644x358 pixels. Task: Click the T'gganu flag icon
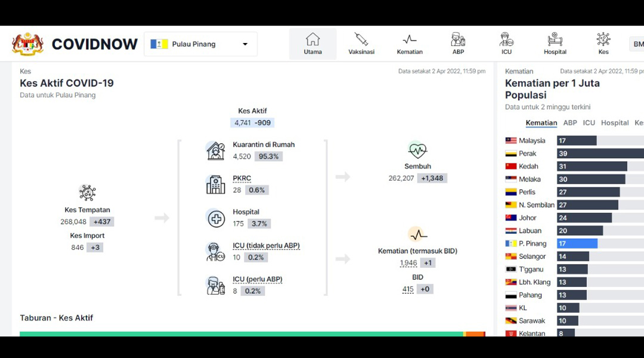pyautogui.click(x=511, y=269)
